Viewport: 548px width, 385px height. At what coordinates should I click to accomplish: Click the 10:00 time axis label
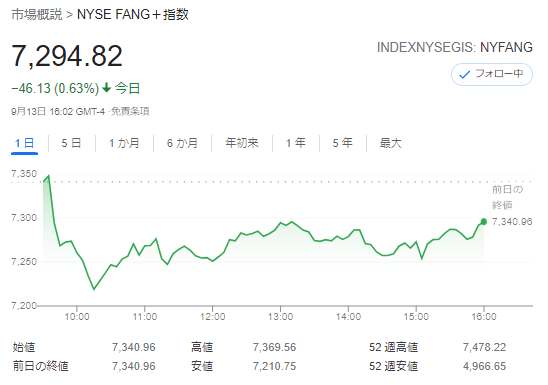(77, 317)
